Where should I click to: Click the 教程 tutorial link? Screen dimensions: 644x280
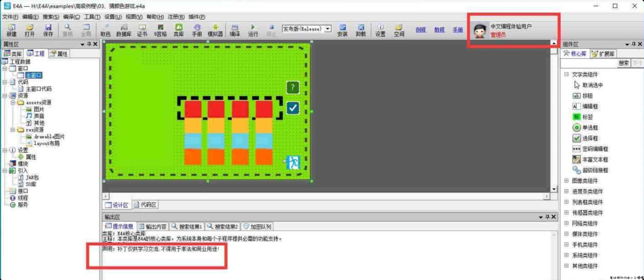click(x=439, y=30)
